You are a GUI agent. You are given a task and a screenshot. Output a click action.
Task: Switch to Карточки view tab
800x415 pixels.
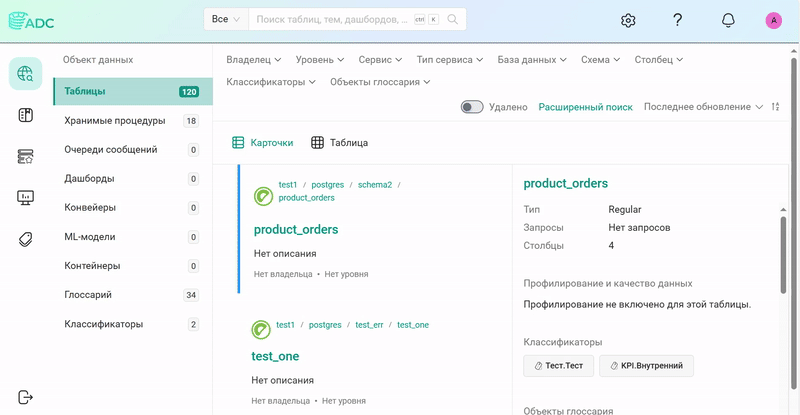(x=263, y=142)
